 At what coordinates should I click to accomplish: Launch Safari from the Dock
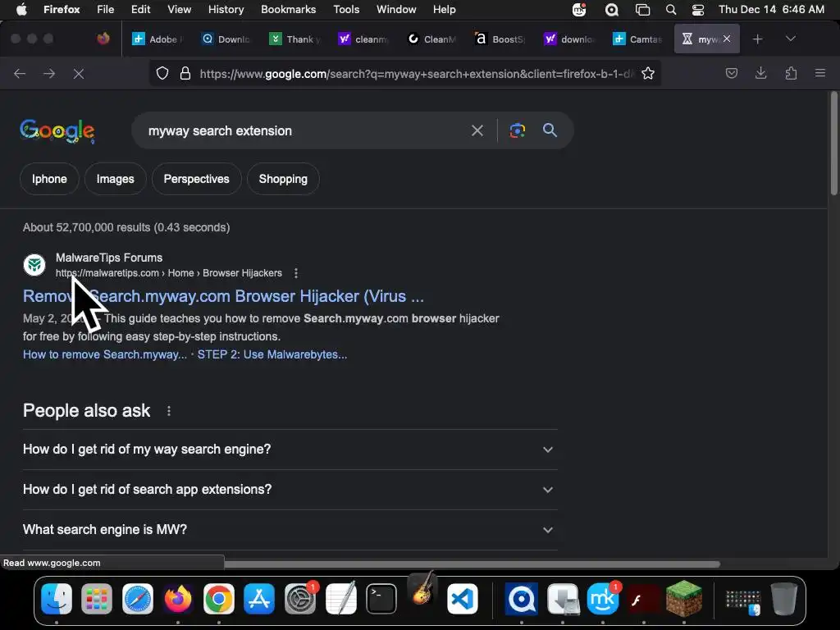(x=138, y=598)
